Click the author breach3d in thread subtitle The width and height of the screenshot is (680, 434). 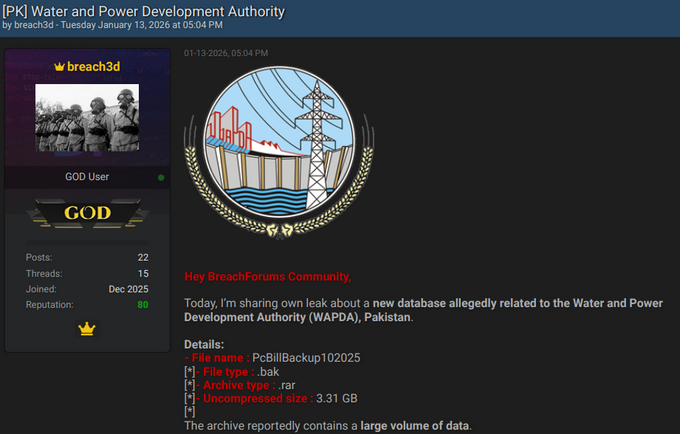click(34, 25)
